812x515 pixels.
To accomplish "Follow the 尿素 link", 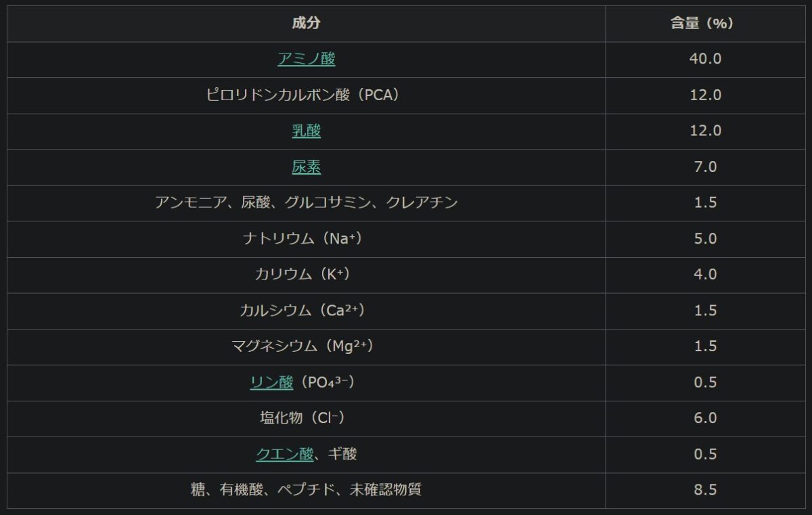I will pos(306,166).
